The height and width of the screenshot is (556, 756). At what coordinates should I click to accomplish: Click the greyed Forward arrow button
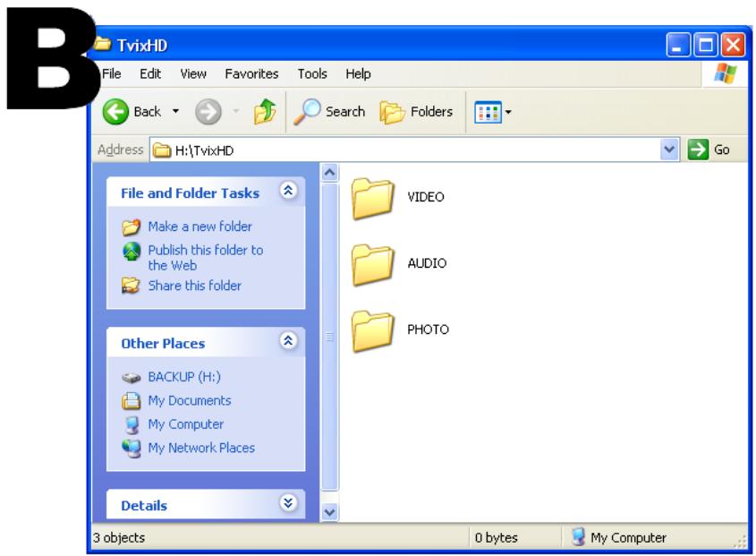pyautogui.click(x=208, y=112)
